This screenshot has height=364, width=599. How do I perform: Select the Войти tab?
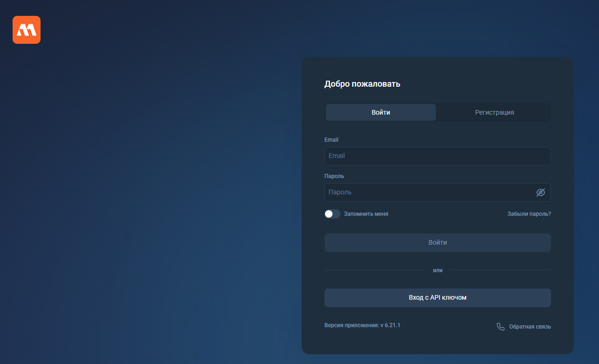(380, 112)
